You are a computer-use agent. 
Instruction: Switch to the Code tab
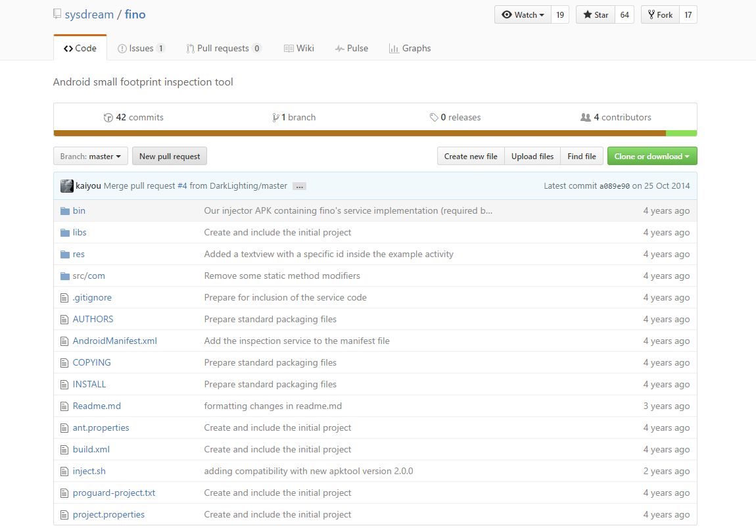[x=80, y=48]
